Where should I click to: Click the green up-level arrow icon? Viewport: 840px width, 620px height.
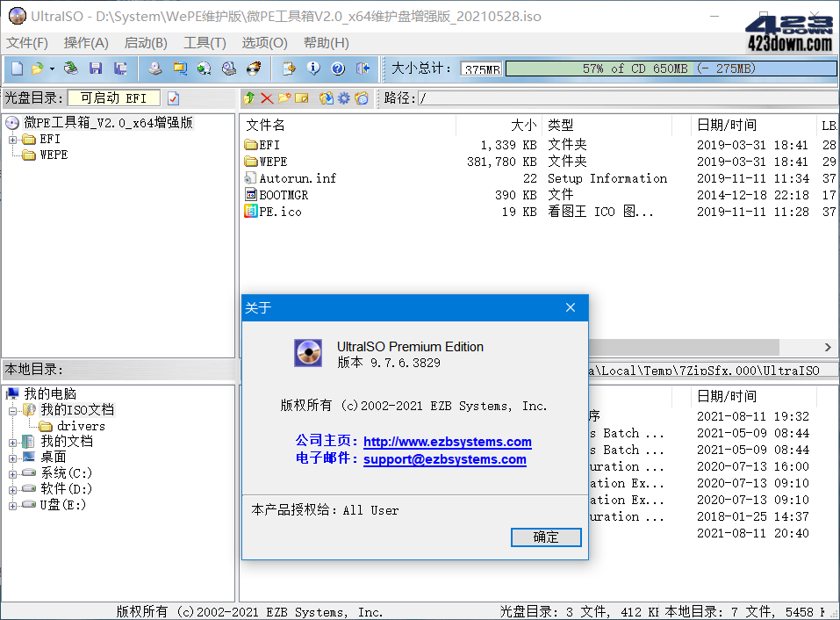point(250,97)
